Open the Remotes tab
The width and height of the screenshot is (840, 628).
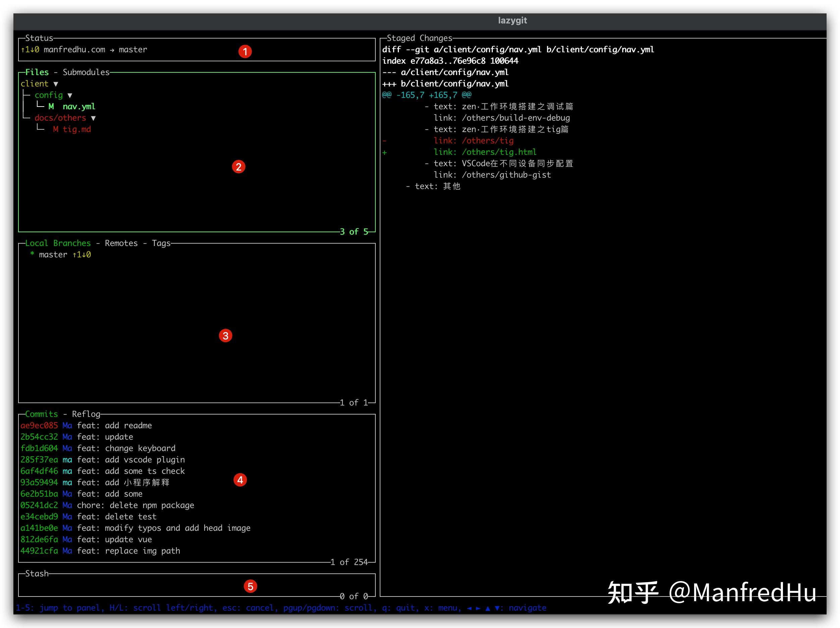[121, 243]
